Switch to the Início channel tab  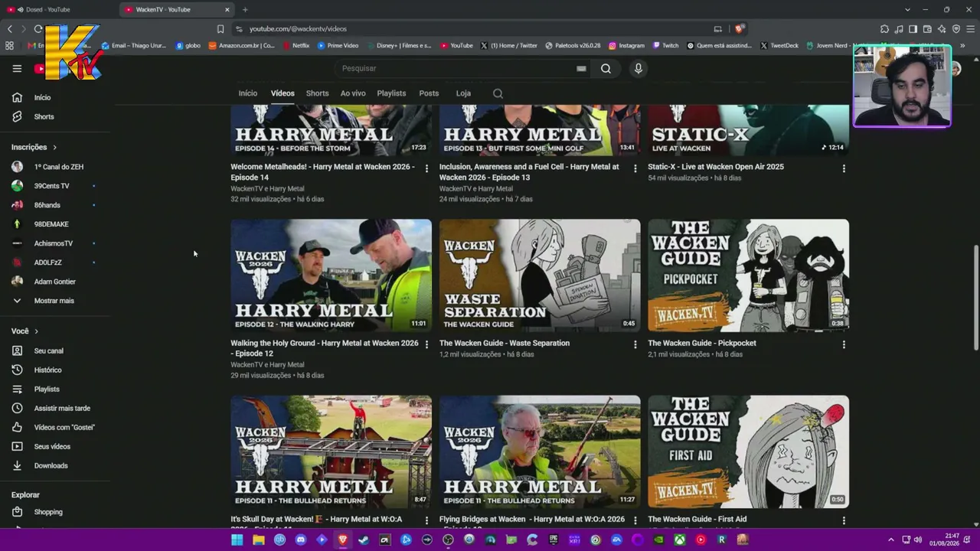point(248,93)
